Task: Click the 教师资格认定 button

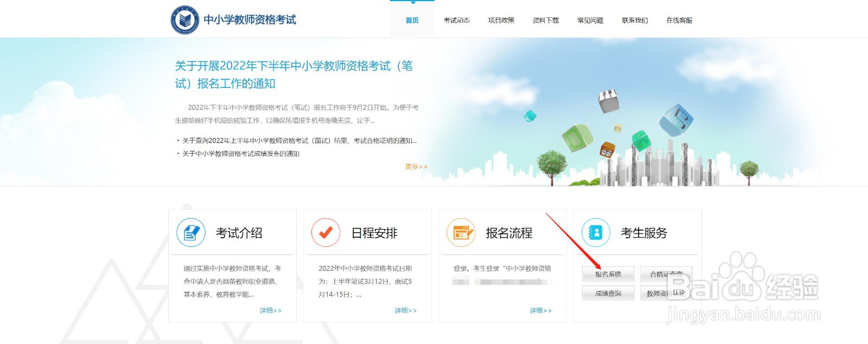Action: point(666,293)
